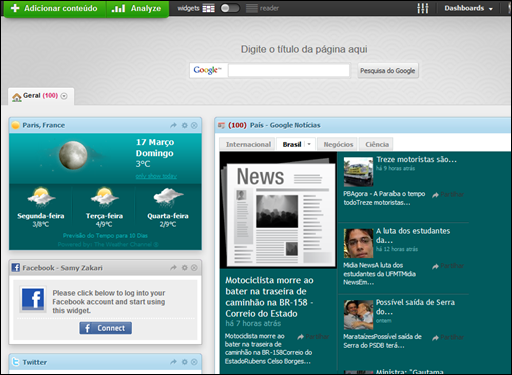The height and width of the screenshot is (375, 512).
Task: Open Twitter widget settings gear
Action: 185,362
